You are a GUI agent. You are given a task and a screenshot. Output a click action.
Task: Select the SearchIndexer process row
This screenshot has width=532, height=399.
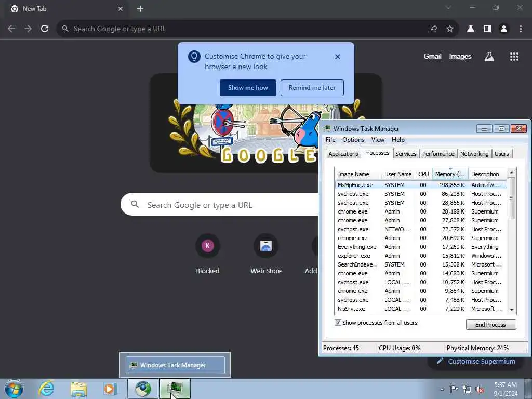point(421,264)
